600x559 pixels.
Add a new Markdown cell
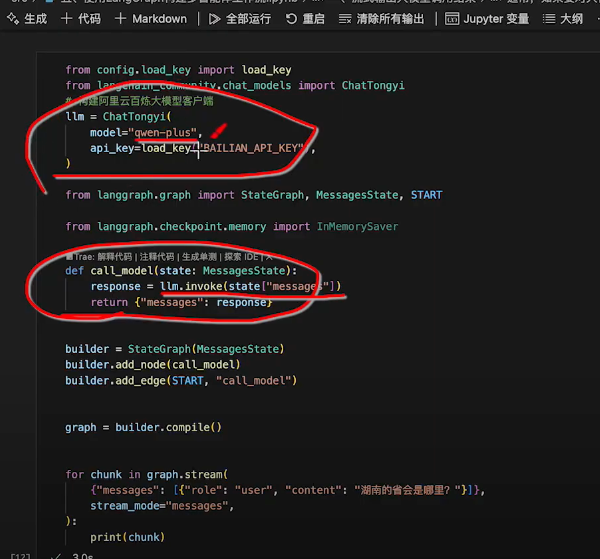[151, 19]
